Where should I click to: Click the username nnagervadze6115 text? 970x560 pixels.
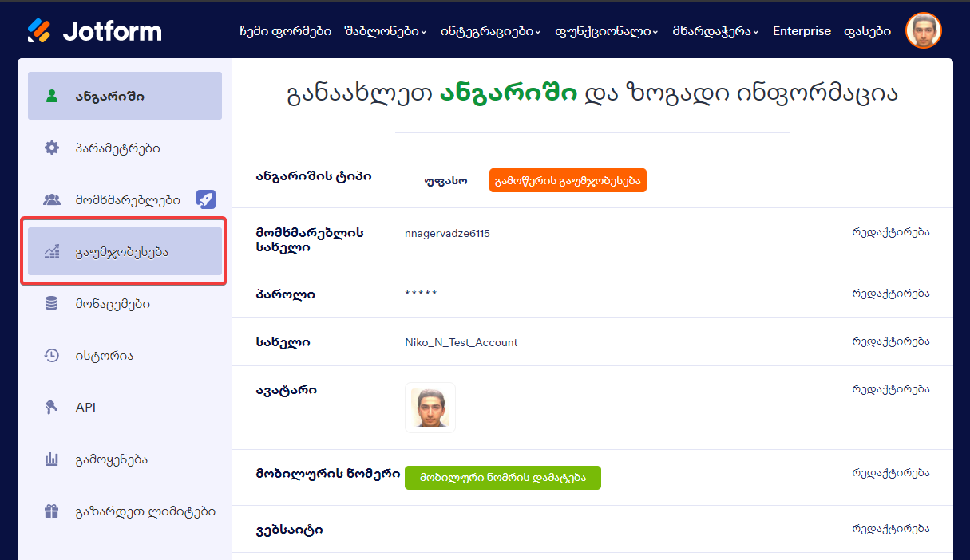pos(448,233)
